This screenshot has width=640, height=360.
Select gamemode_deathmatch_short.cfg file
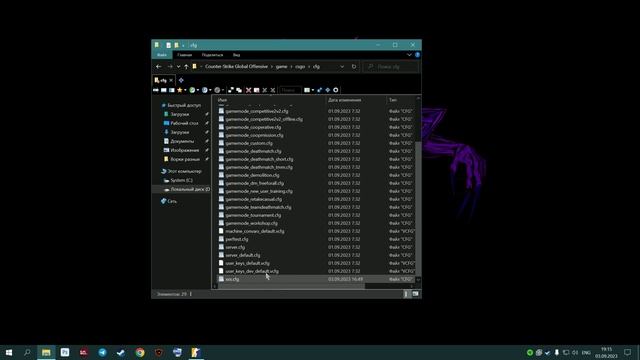click(259, 159)
